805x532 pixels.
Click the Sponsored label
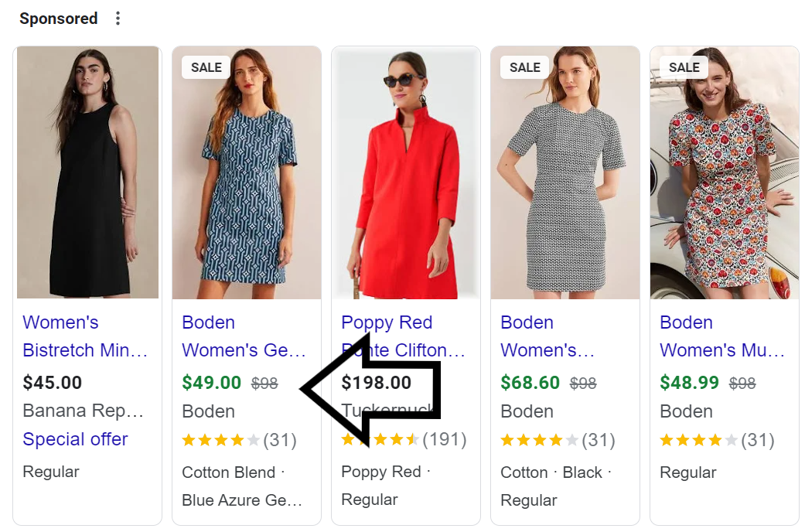point(58,18)
